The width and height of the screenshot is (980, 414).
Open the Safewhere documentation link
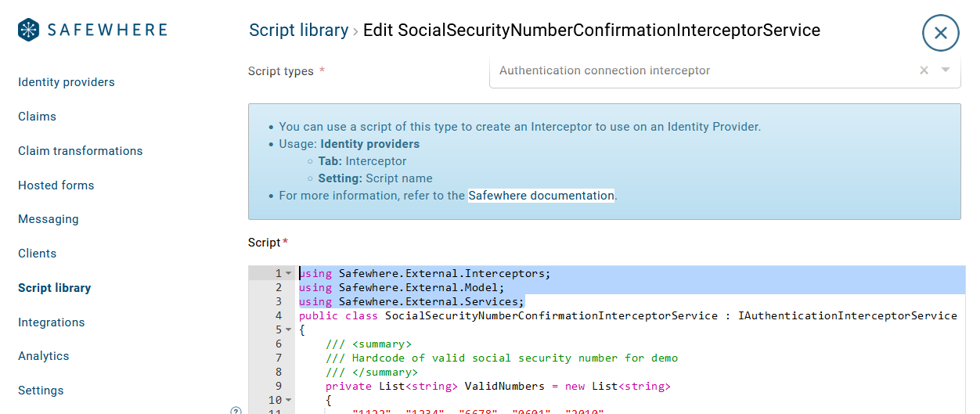(542, 196)
